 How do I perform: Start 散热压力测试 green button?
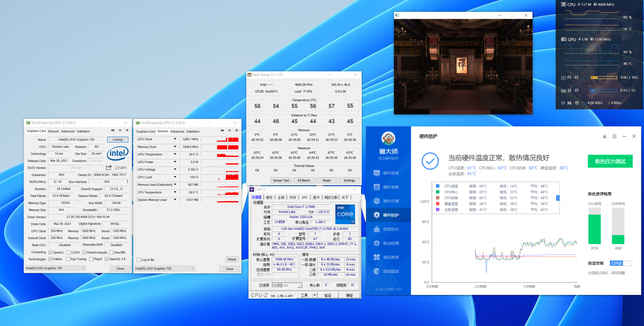[x=610, y=161]
